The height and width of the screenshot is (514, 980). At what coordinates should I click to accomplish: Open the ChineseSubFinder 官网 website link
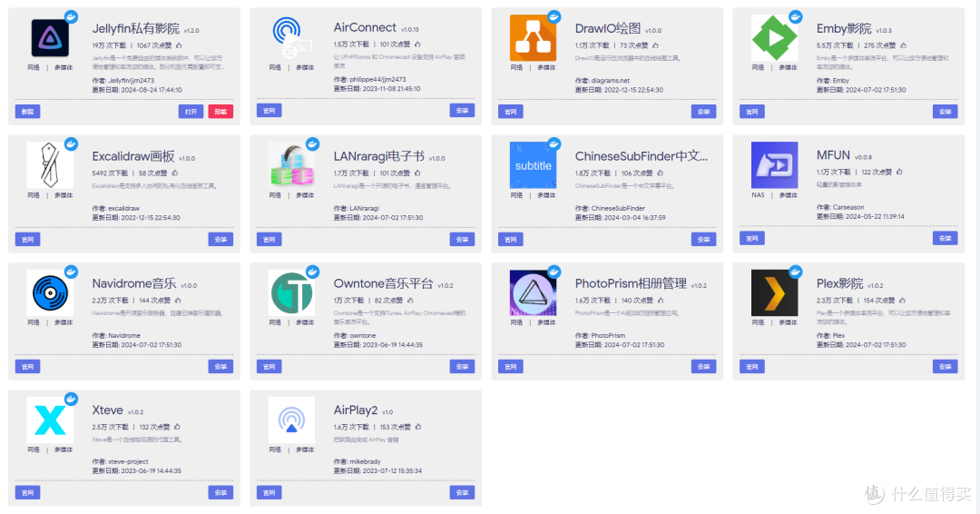(511, 239)
